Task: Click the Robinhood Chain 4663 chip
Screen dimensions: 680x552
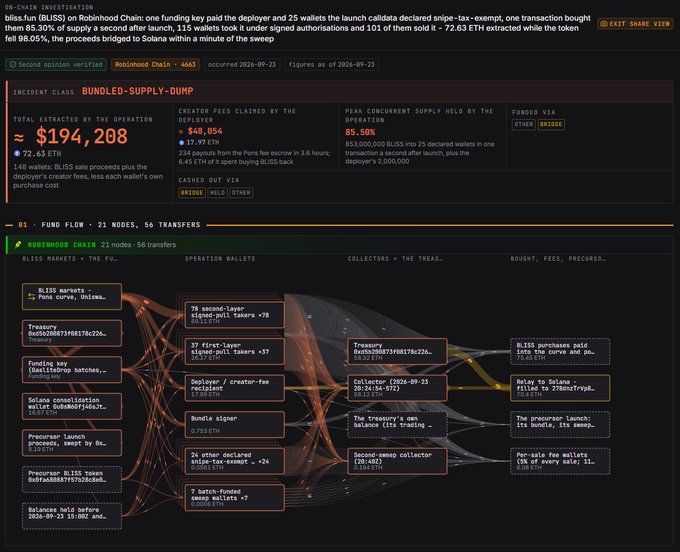Action: tap(155, 65)
